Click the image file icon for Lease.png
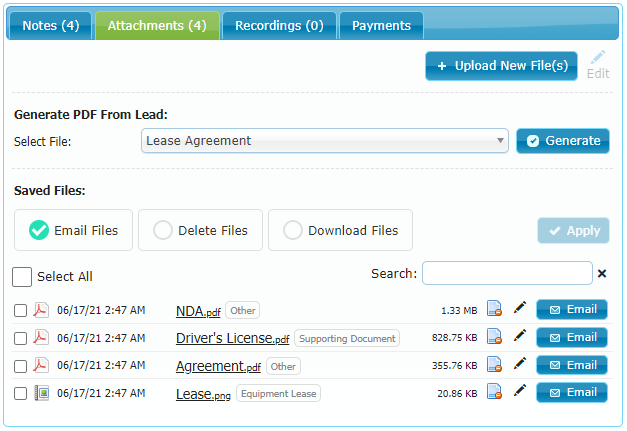The width and height of the screenshot is (627, 431). (41, 393)
